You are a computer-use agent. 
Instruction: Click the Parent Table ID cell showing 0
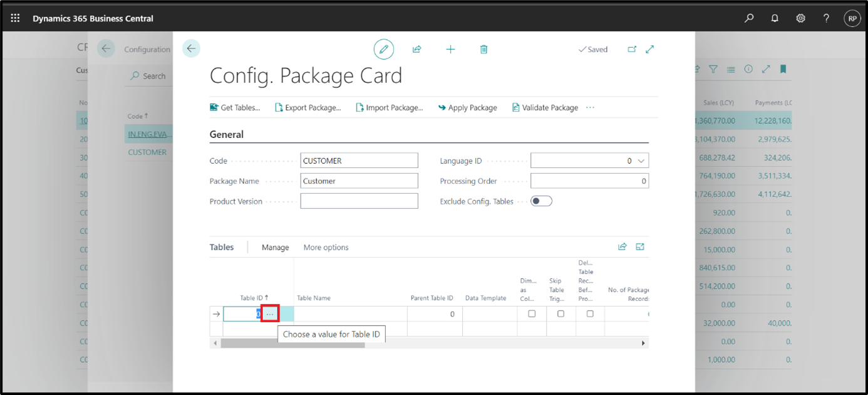click(435, 313)
